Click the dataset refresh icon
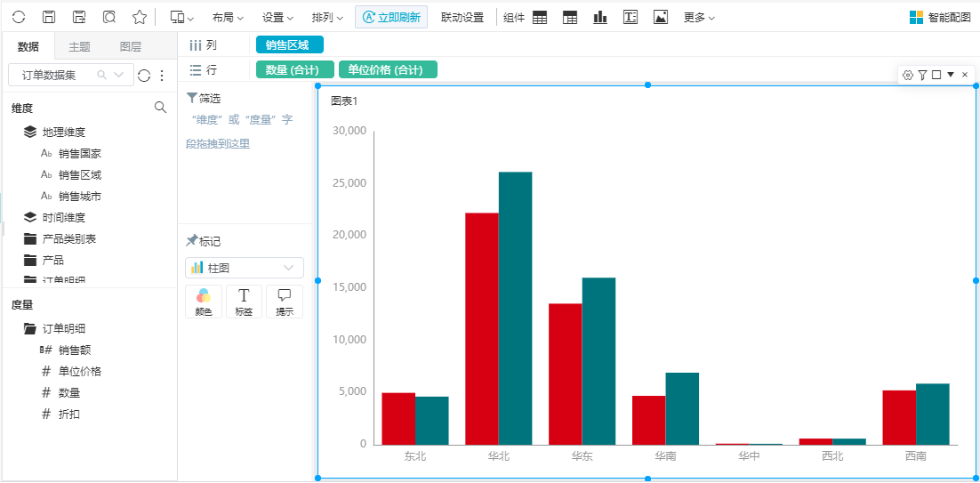 click(x=144, y=76)
